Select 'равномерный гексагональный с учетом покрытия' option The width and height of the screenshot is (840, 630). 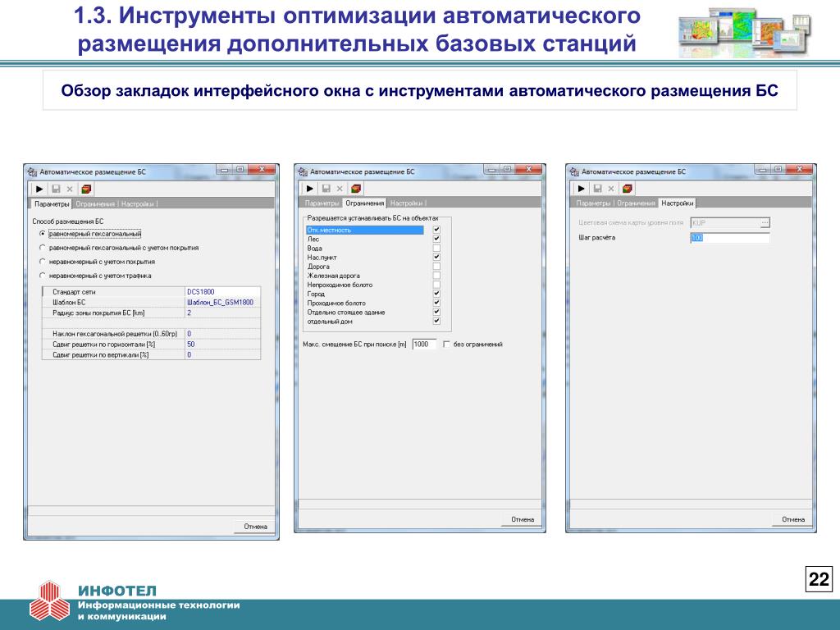43,248
